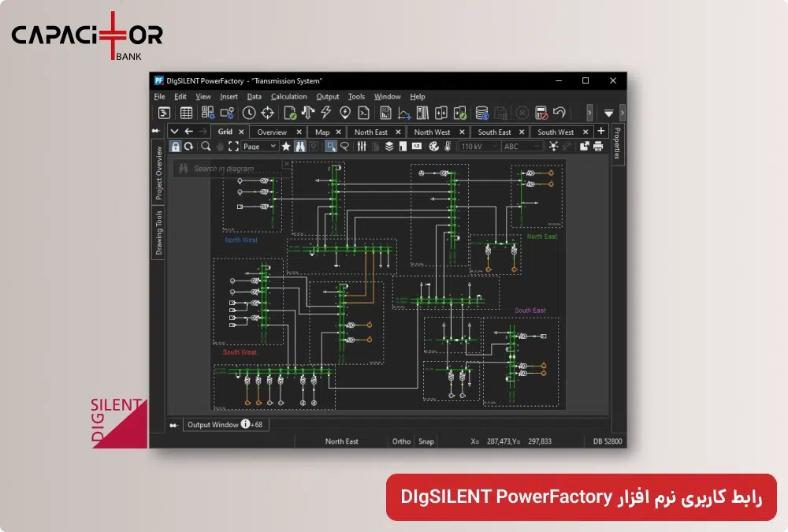Click the rebuild refresh diagram icon
Viewport: 788px width, 532px height.
[189, 147]
